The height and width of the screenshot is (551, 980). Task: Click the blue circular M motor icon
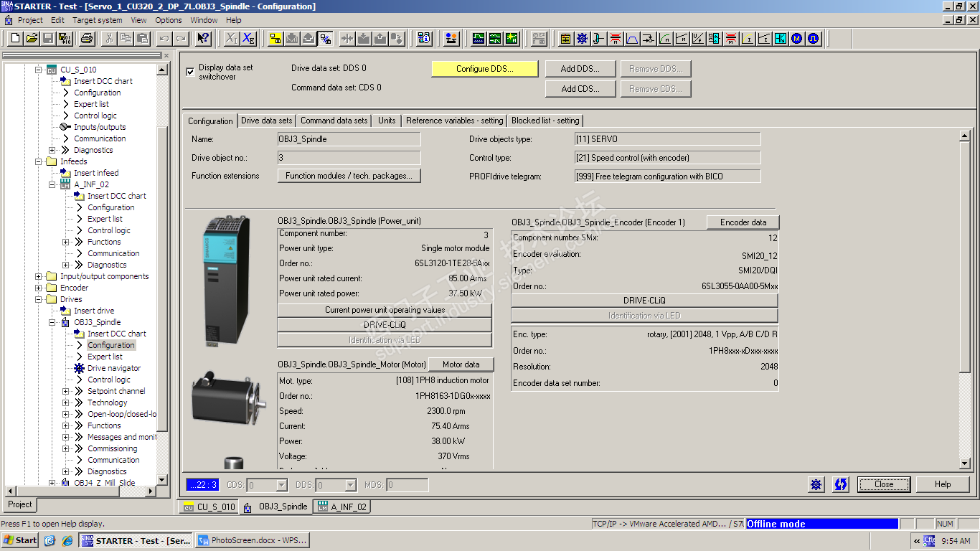click(x=796, y=38)
